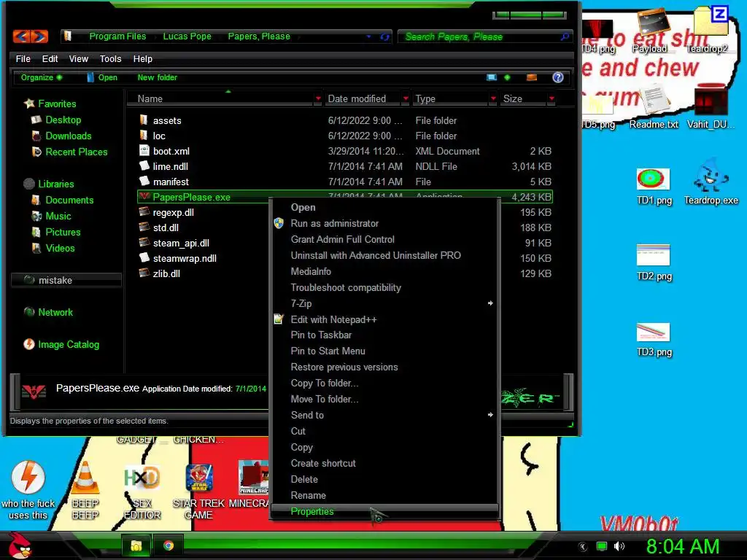Select the zlib.dll file
Image resolution: width=747 pixels, height=560 pixels.
coord(166,273)
